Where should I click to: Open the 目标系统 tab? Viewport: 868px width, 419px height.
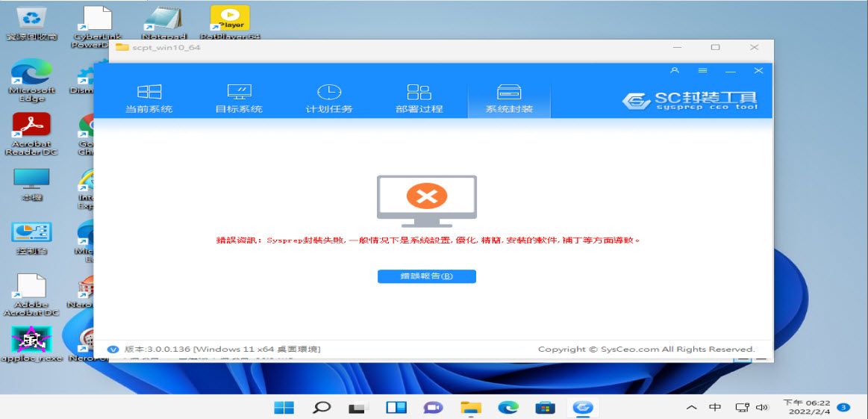click(239, 99)
